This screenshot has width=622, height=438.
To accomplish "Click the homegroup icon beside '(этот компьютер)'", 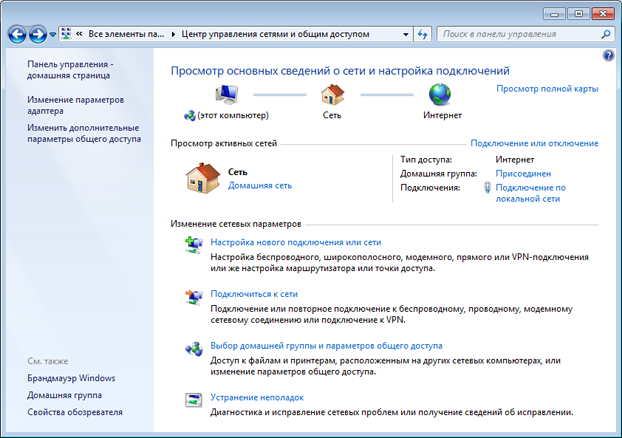I will (x=190, y=115).
